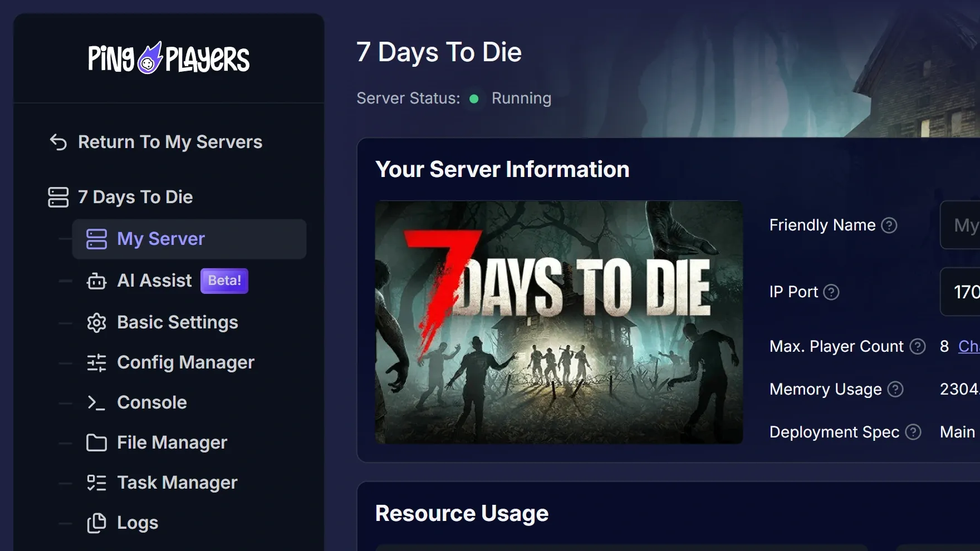Click the player count value 8

[944, 346]
